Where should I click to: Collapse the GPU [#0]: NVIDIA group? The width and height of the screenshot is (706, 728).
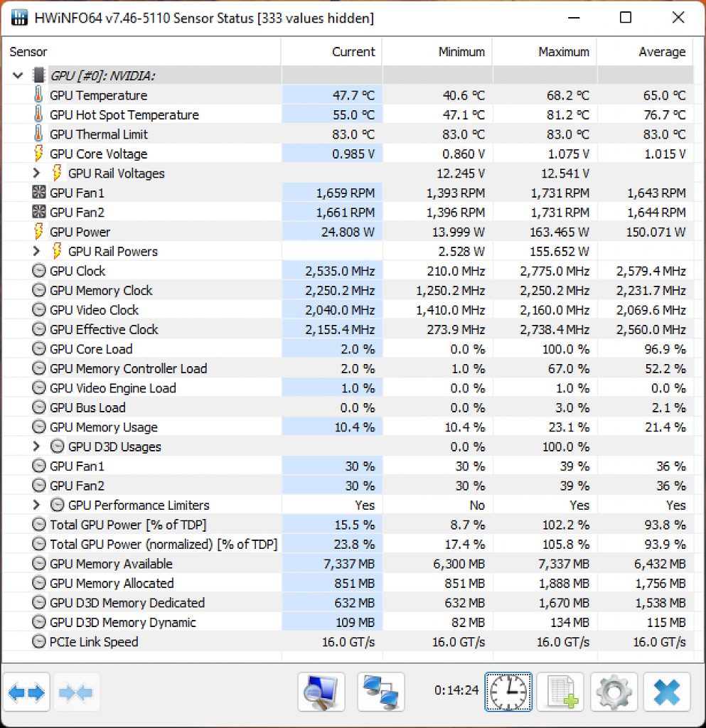coord(18,75)
